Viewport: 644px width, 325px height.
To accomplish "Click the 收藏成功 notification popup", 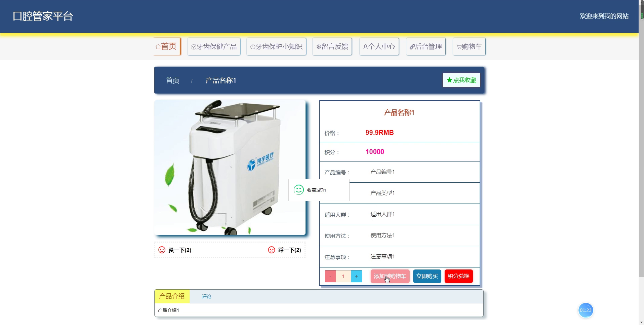I will 319,190.
